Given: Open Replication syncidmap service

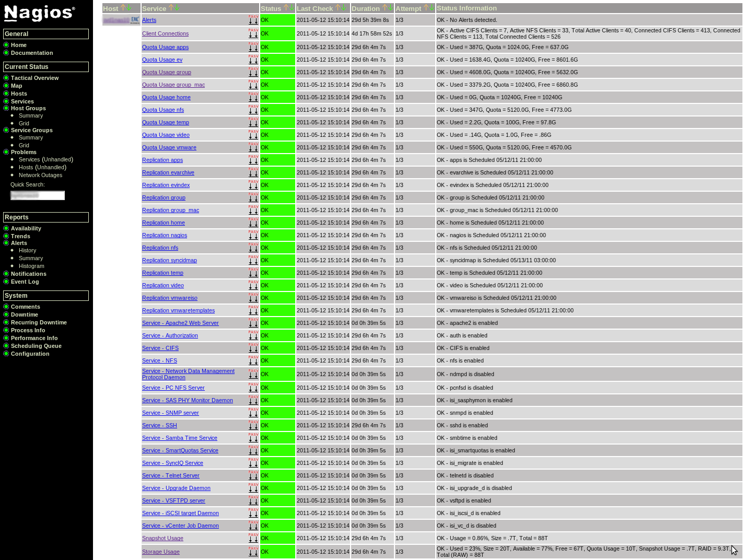Looking at the screenshot, I should (x=169, y=260).
